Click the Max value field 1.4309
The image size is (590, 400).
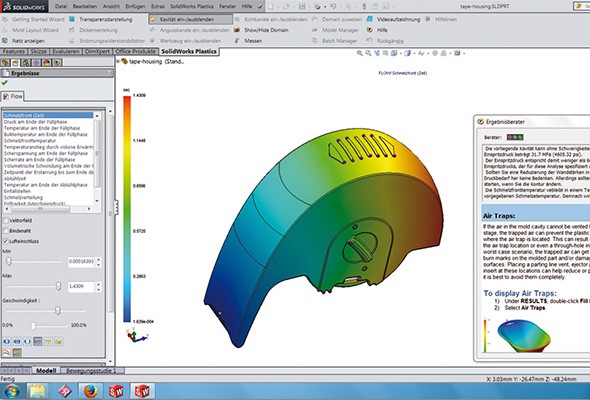(x=81, y=286)
